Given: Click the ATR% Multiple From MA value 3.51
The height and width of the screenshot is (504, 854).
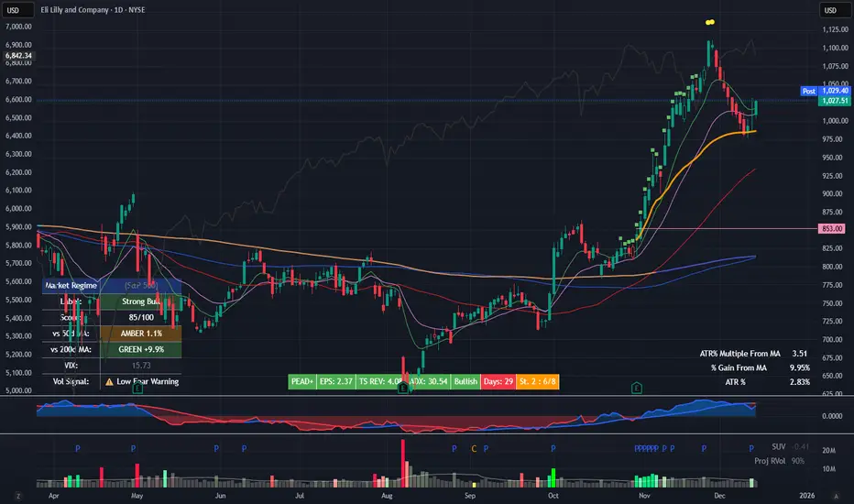Looking at the screenshot, I should (800, 354).
